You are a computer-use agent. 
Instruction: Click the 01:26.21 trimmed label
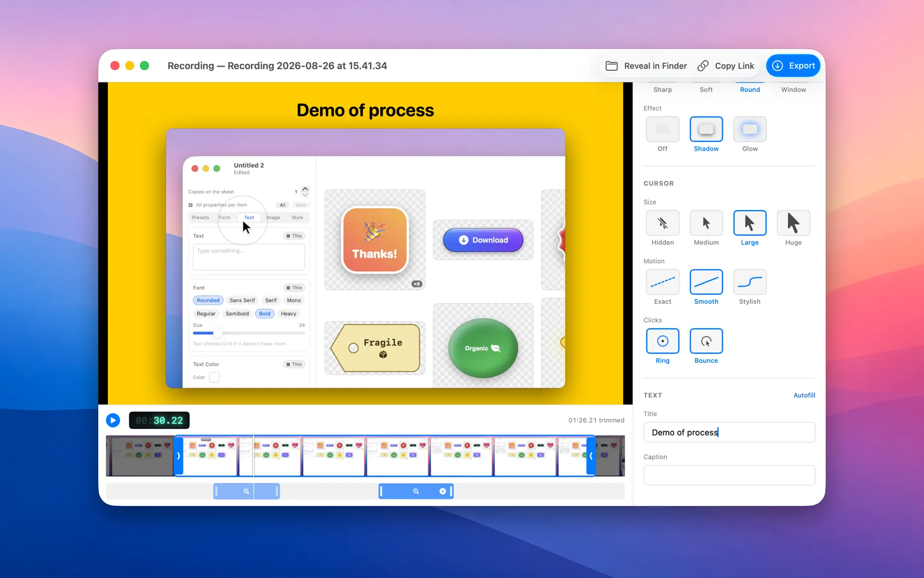pyautogui.click(x=596, y=420)
